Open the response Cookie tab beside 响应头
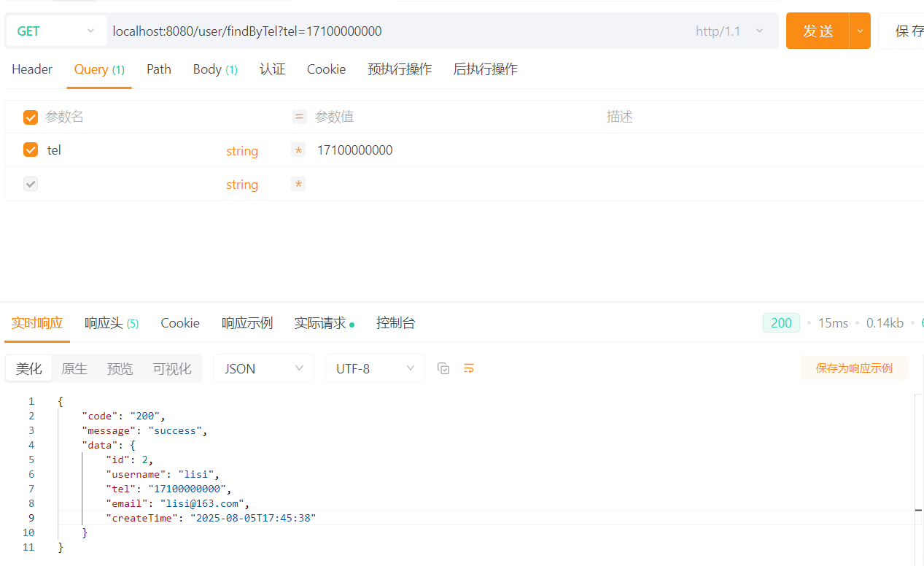 pyautogui.click(x=180, y=323)
